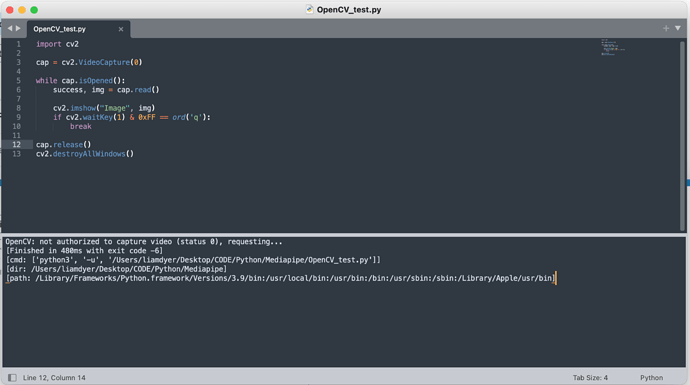Click the OpenCV not authorized output line
This screenshot has width=690, height=385.
(x=144, y=242)
